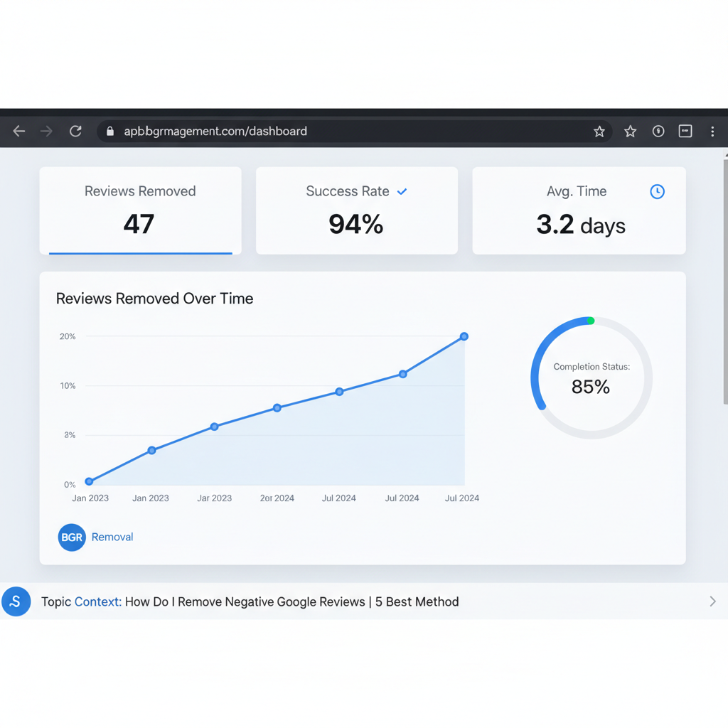Go back with the browser back arrow

pos(19,132)
